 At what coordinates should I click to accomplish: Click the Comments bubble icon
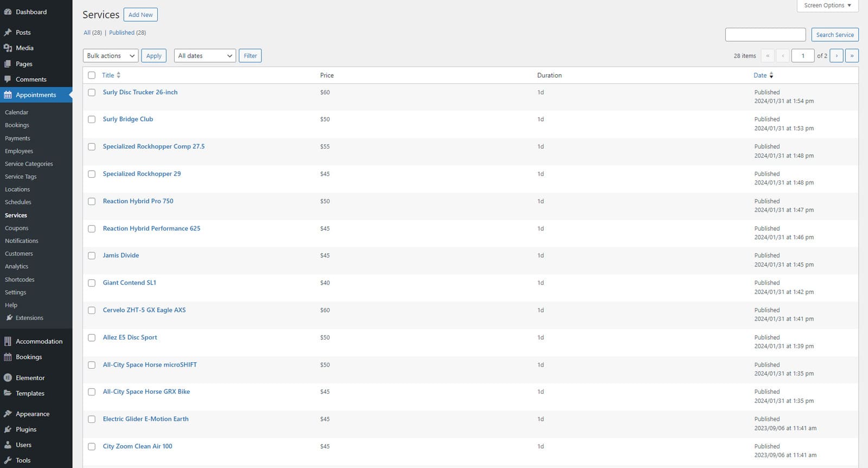8,79
